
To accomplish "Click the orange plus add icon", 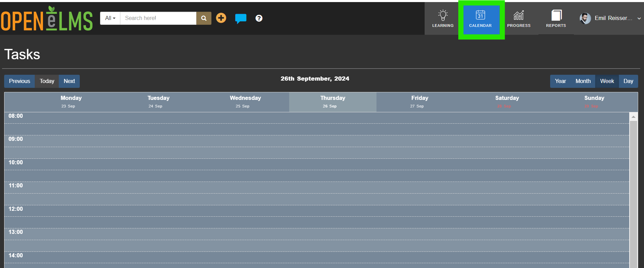I will click(x=221, y=18).
